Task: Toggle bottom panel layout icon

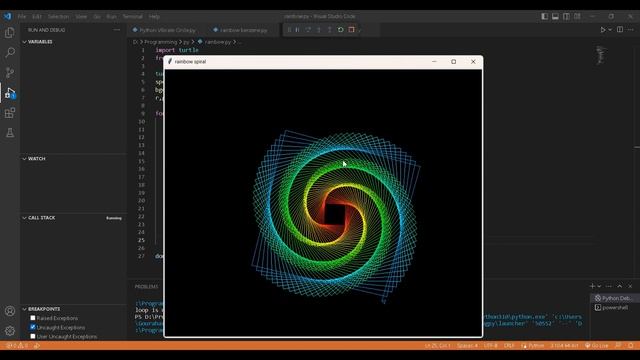Action: (x=555, y=16)
